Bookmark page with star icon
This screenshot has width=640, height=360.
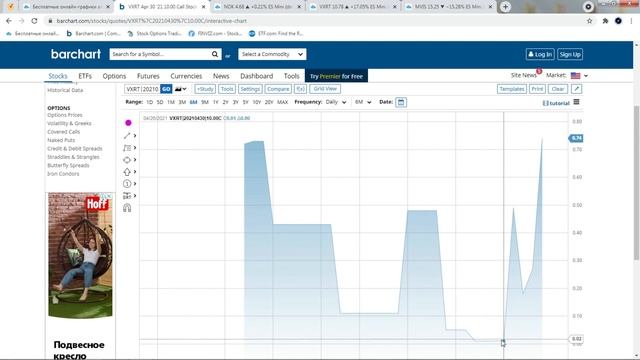(589, 21)
